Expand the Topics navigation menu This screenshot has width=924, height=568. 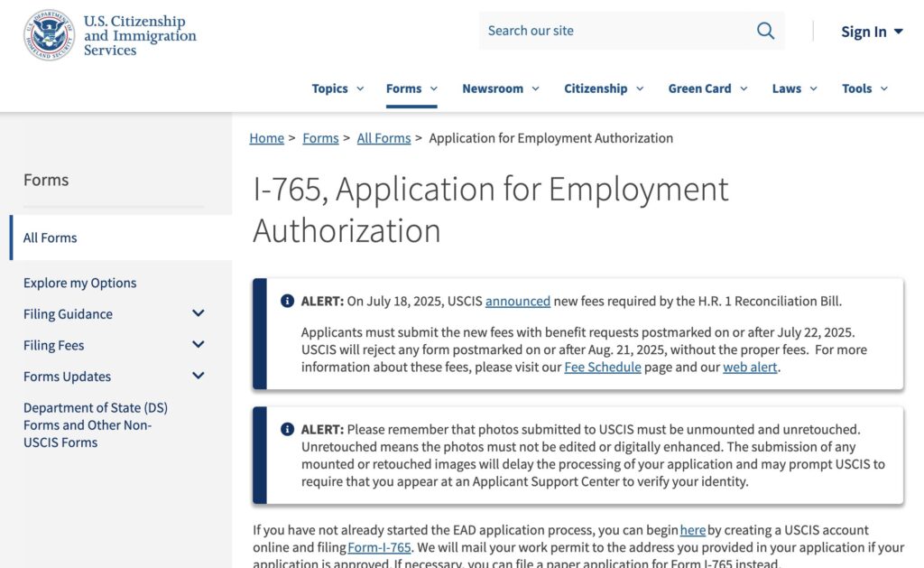pyautogui.click(x=337, y=88)
